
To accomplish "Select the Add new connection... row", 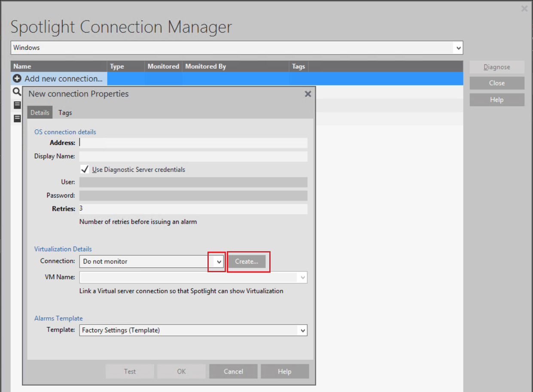I will click(x=237, y=79).
